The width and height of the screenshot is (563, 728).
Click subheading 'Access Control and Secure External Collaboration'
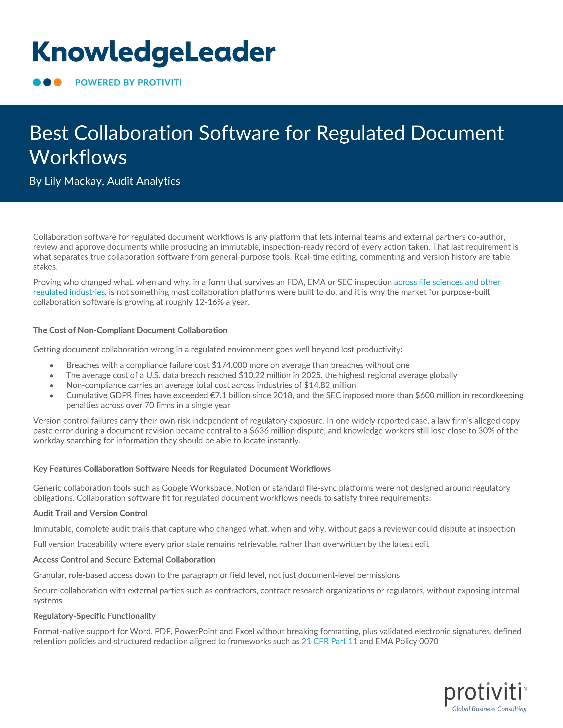[124, 559]
